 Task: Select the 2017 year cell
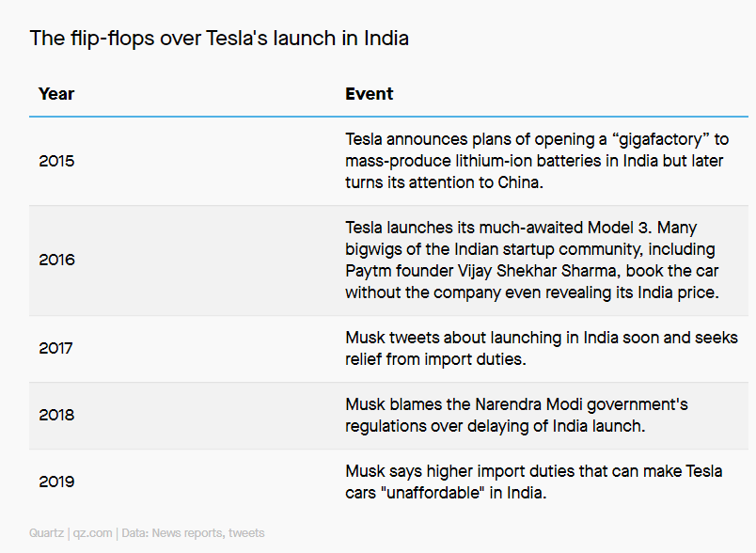point(55,349)
